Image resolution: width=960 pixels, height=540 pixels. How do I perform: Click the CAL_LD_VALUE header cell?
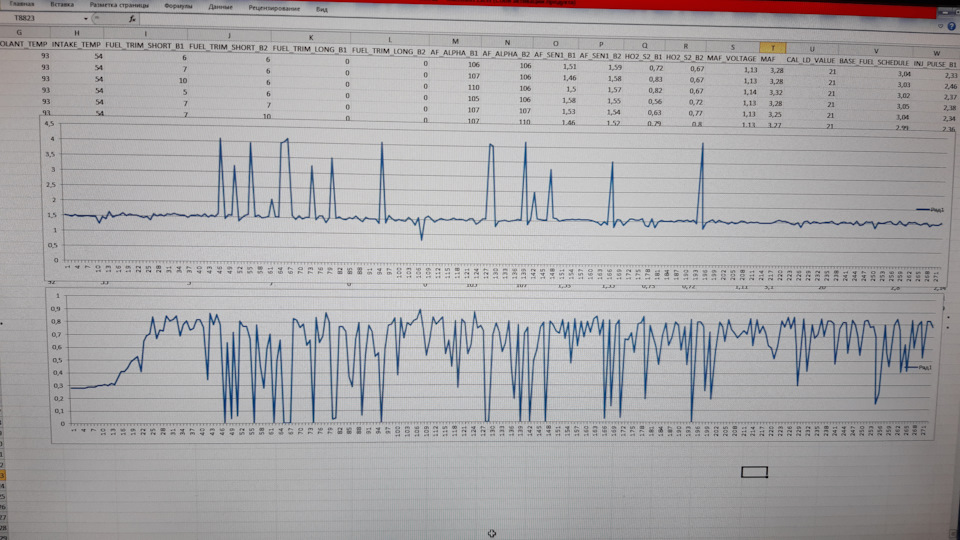click(x=811, y=61)
